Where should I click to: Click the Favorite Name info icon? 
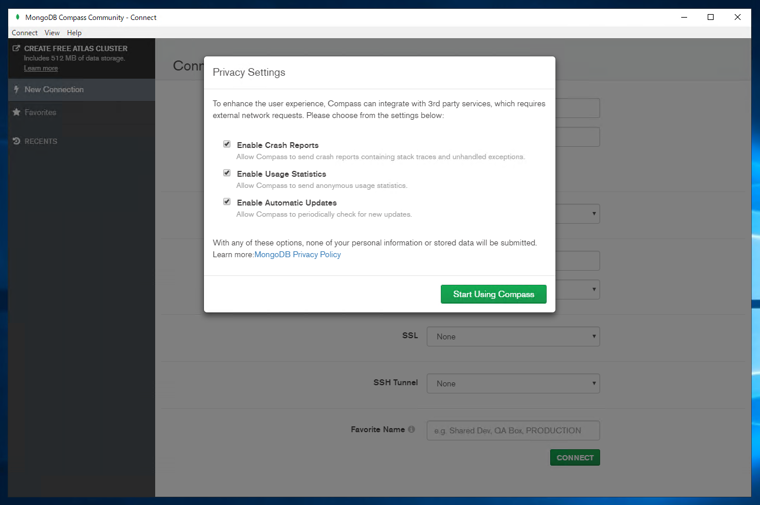[412, 429]
